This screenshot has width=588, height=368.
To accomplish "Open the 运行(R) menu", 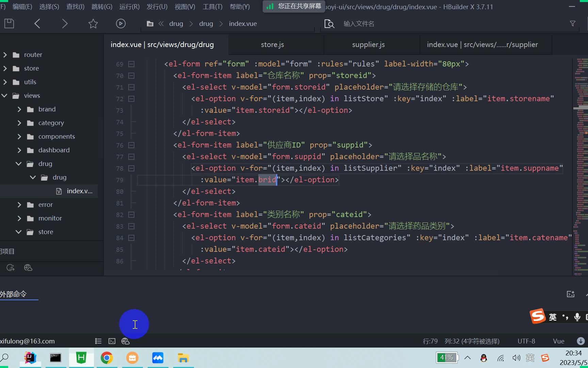I will pyautogui.click(x=129, y=6).
